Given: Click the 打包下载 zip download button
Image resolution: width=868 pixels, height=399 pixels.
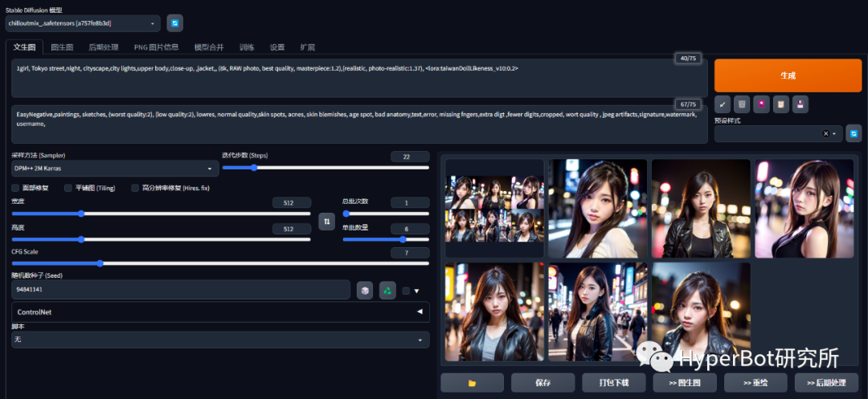Looking at the screenshot, I should (614, 382).
